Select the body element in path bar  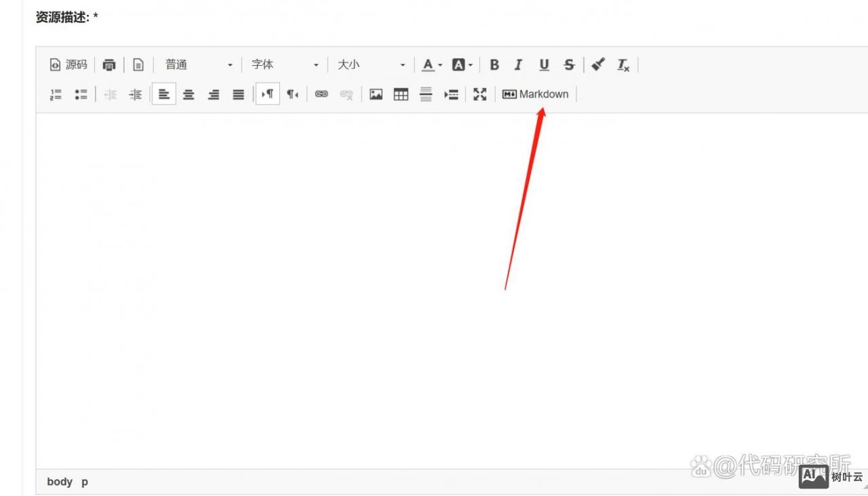pos(60,482)
